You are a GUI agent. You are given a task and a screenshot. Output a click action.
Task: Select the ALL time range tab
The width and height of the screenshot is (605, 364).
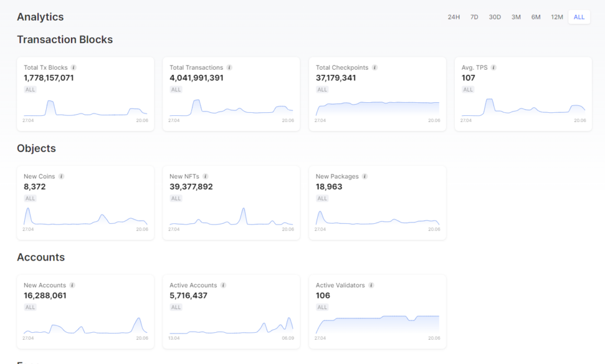pos(579,17)
